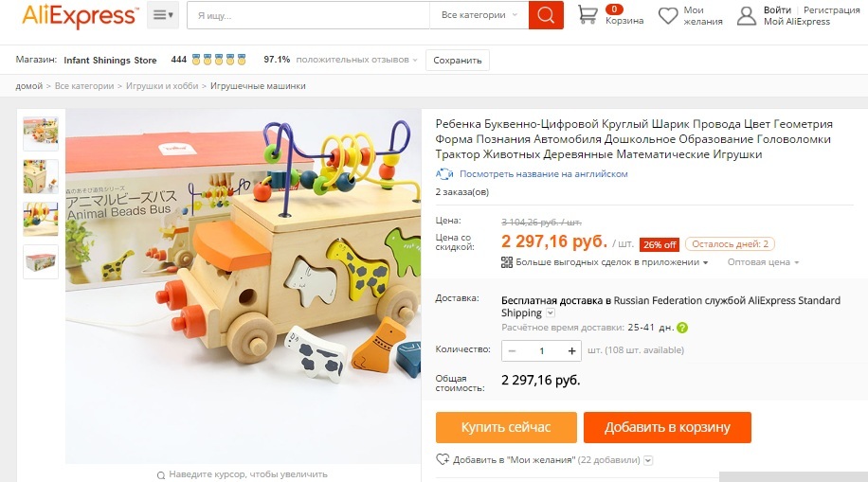Open Игрушки и хобби breadcrumb
The image size is (868, 482).
(x=162, y=86)
